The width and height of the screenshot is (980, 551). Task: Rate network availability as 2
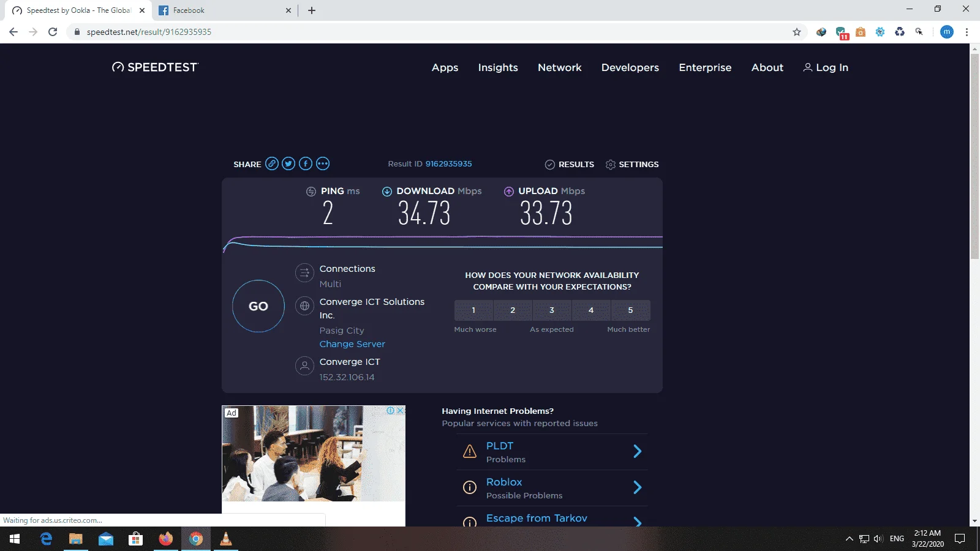coord(513,310)
